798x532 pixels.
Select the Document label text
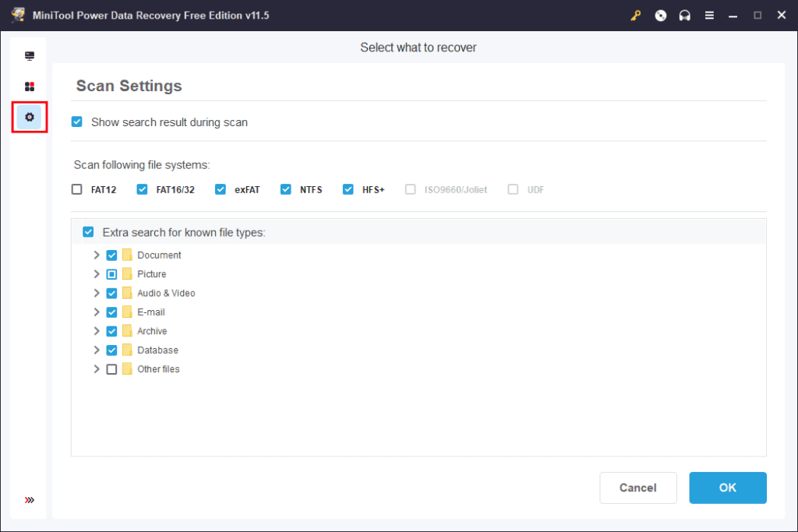pos(159,255)
